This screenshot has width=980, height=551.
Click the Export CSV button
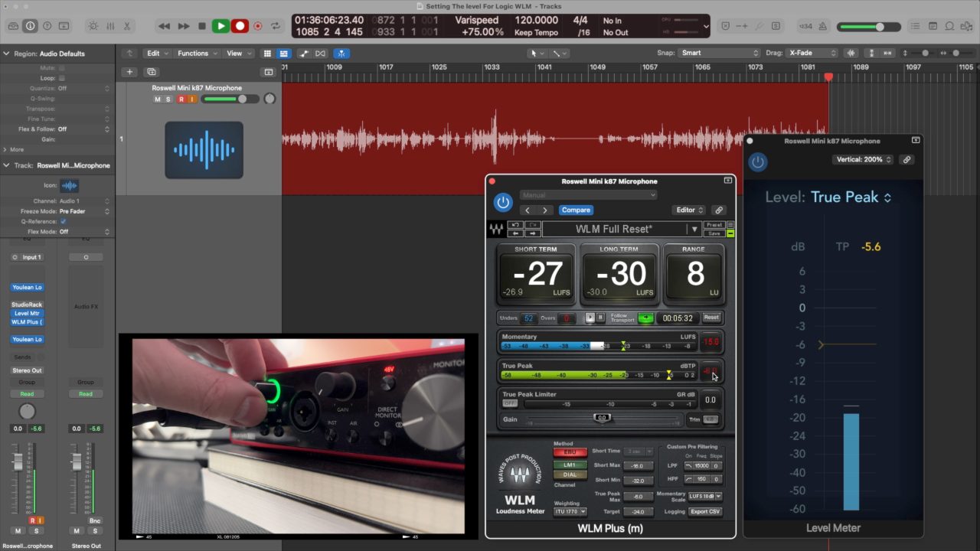click(x=704, y=511)
